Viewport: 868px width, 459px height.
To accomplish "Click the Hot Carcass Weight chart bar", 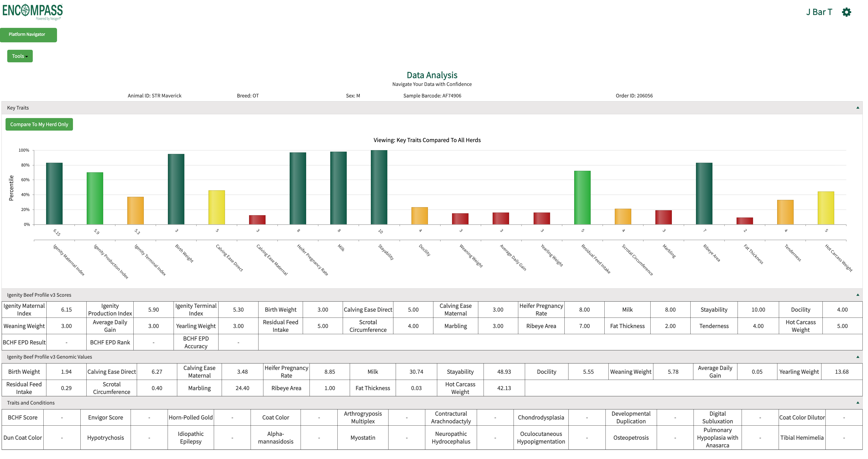I will coord(826,208).
